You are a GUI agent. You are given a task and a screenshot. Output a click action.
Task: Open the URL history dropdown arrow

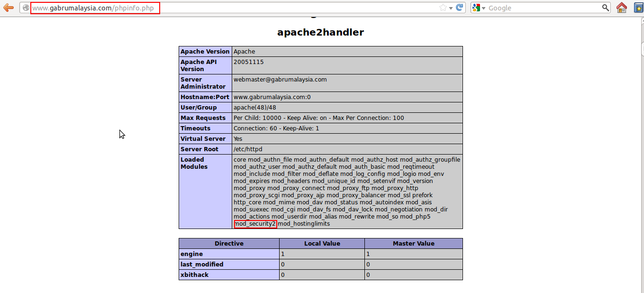451,8
